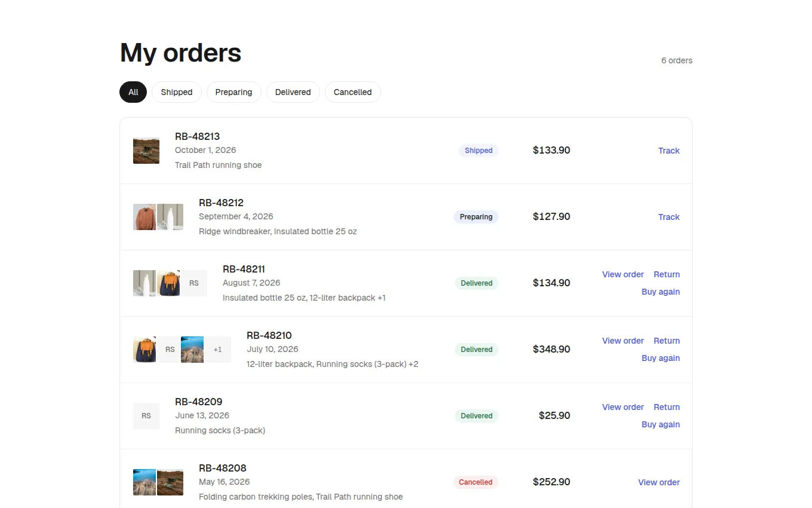Track order RB-48213
The width and height of the screenshot is (812, 508).
[669, 151]
